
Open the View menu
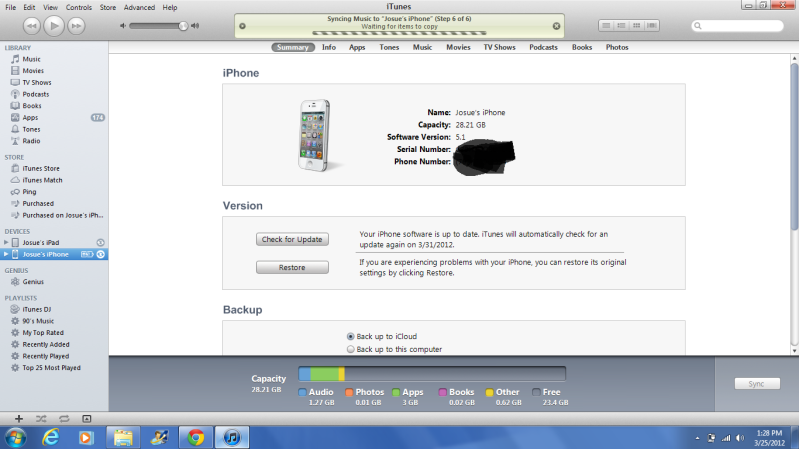[x=50, y=8]
